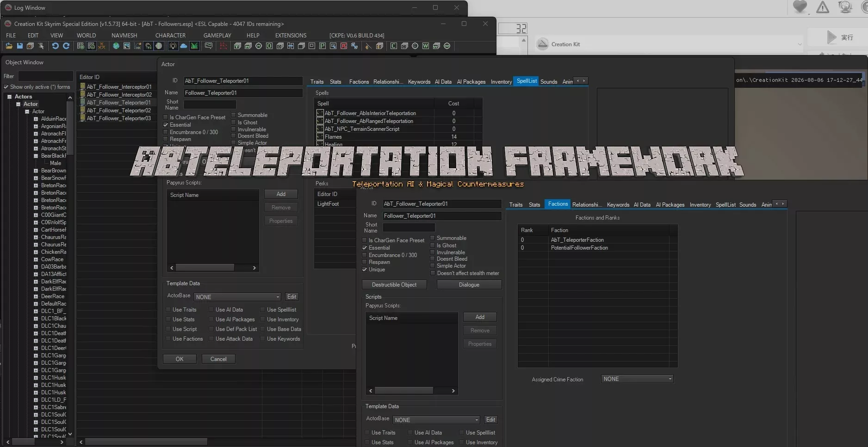Toggle Essential checkbox in the rear Actor window
Screen dimensions: 868x447
[166, 125]
